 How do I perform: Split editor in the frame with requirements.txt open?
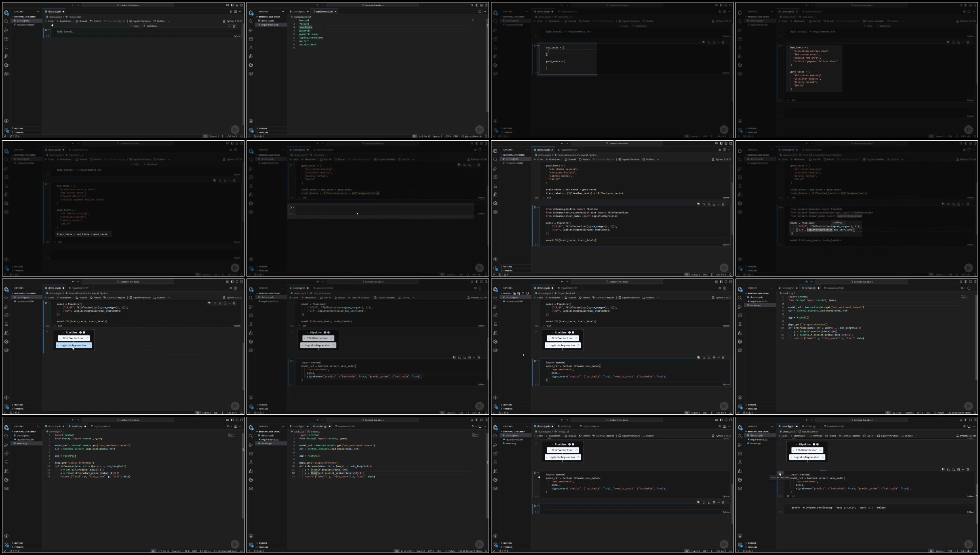coord(480,11)
